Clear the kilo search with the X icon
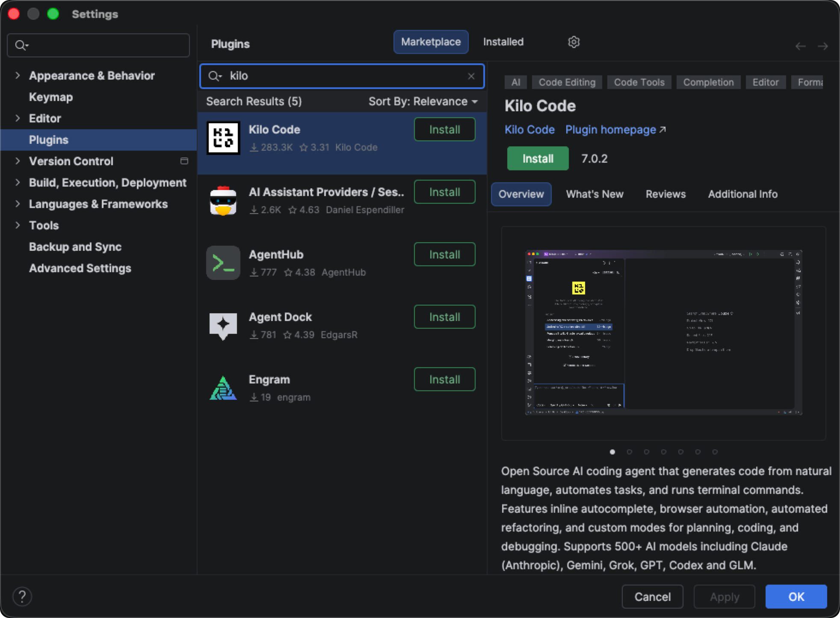This screenshot has width=840, height=618. (x=471, y=76)
